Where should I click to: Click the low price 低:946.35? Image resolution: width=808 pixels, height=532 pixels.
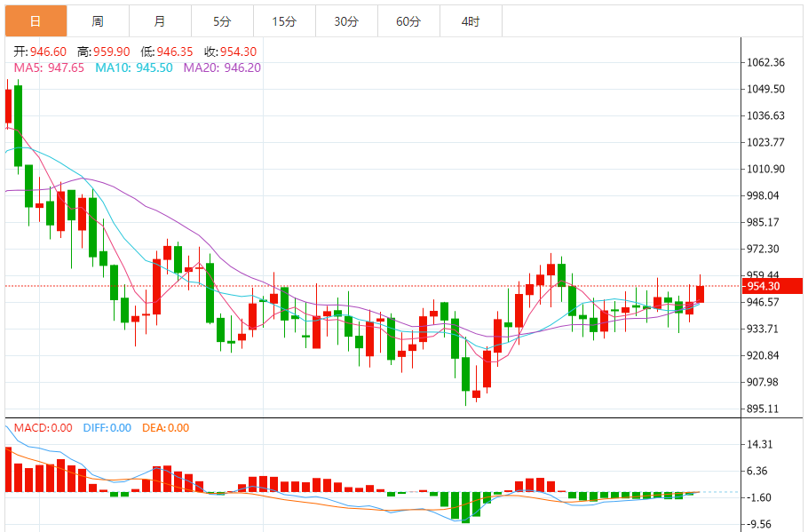[167, 52]
